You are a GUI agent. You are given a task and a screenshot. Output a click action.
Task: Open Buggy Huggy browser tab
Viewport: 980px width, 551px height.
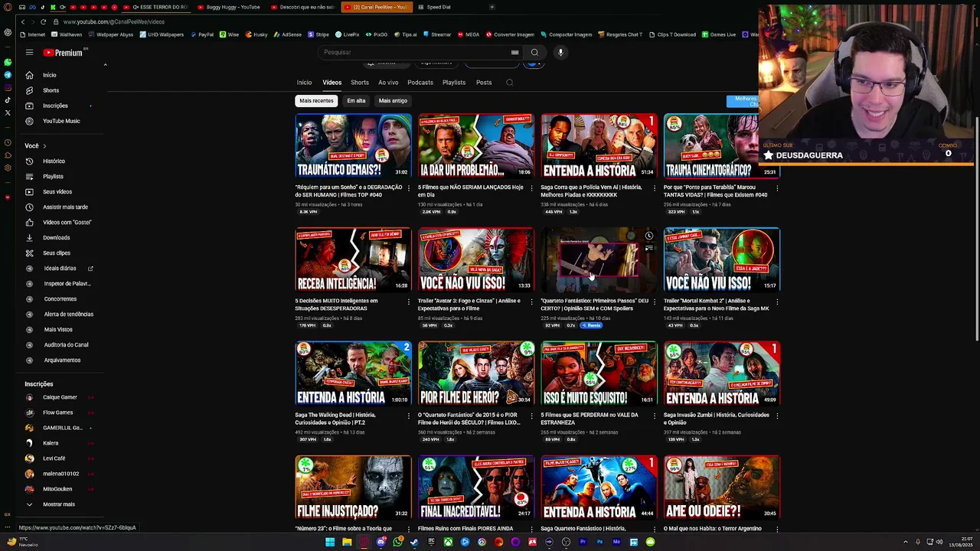coord(230,7)
